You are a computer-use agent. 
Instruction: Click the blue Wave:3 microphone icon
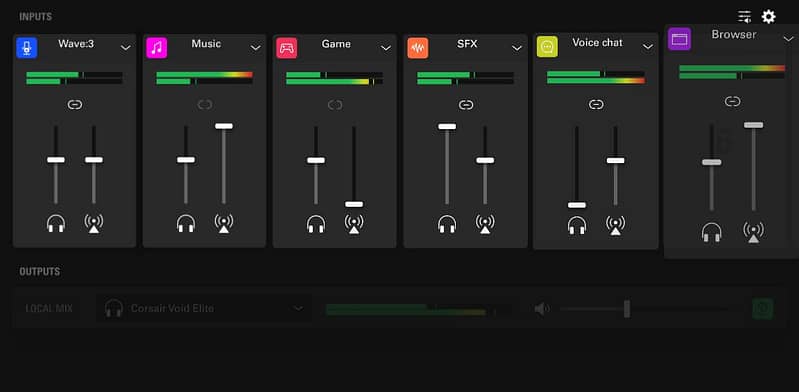26,48
